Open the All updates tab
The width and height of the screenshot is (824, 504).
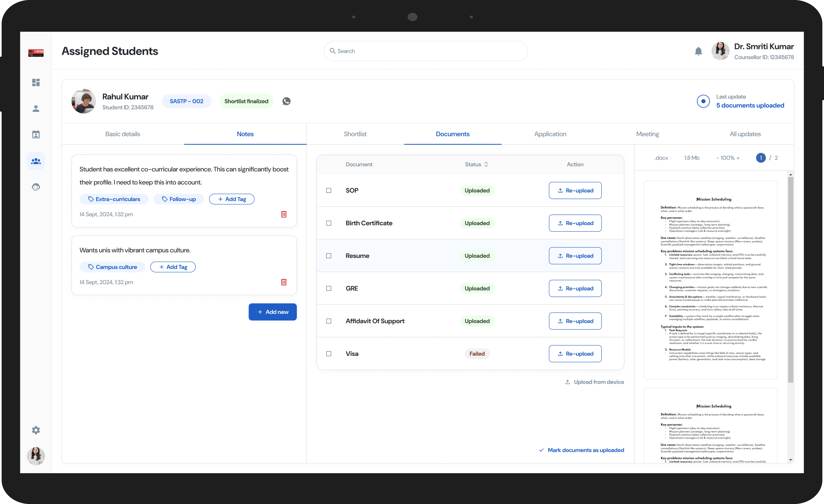click(745, 134)
